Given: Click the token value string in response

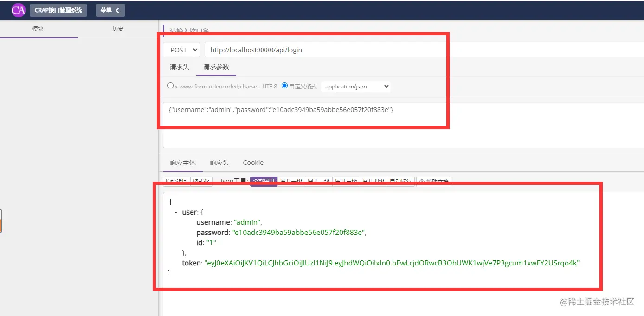Looking at the screenshot, I should click(392, 263).
